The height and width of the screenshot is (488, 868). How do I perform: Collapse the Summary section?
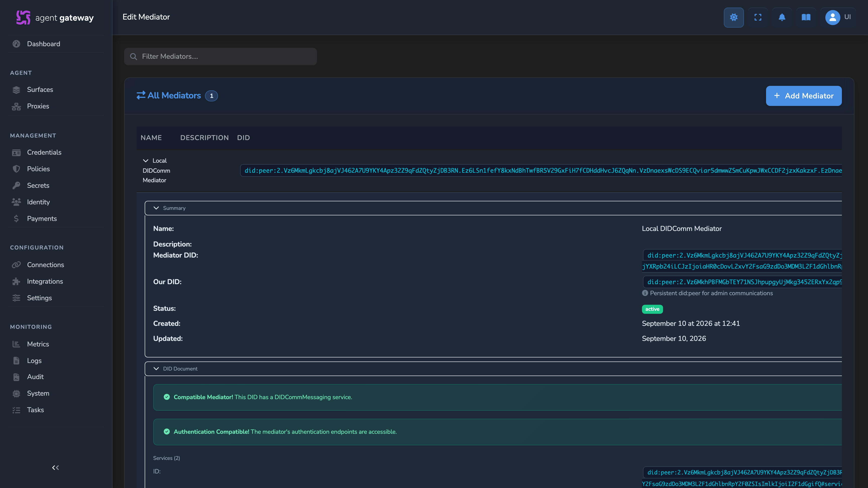point(156,208)
